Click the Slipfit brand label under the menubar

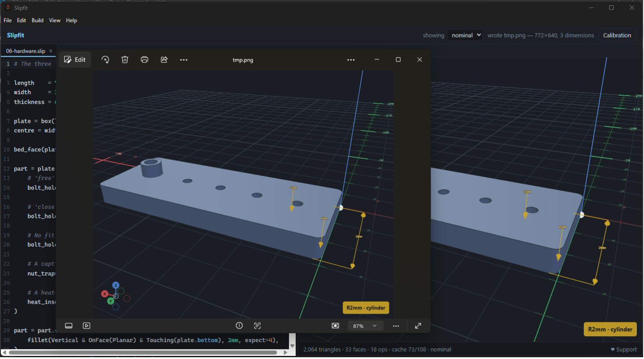pyautogui.click(x=16, y=35)
